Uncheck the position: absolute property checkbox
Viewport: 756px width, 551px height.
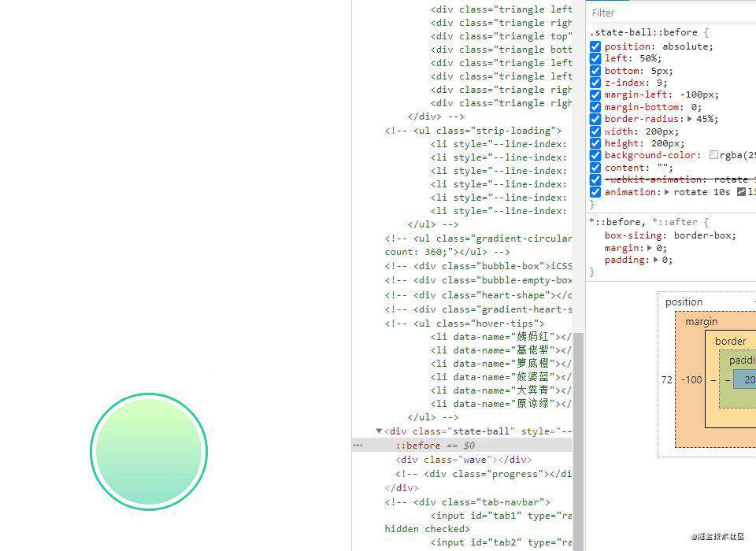595,46
